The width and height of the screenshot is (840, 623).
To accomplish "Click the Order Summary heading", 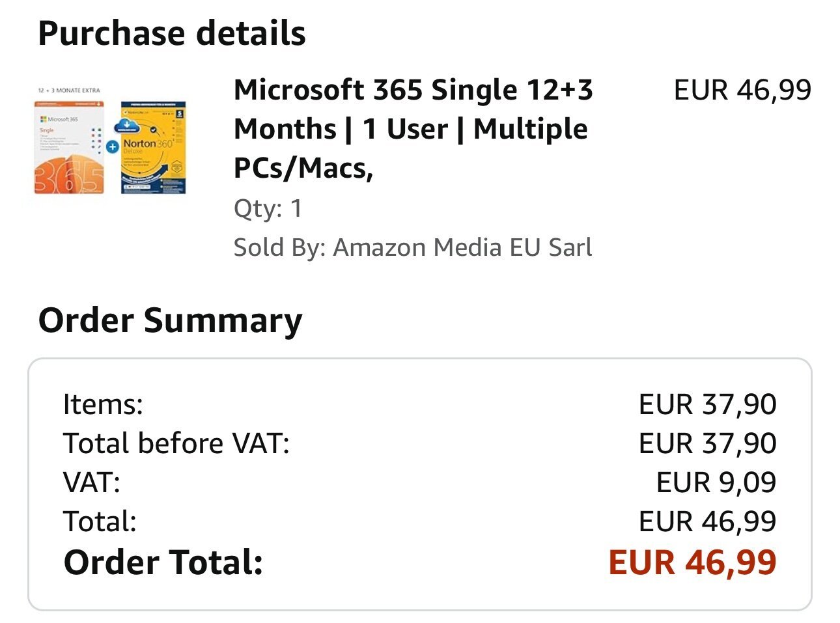I will (x=171, y=321).
